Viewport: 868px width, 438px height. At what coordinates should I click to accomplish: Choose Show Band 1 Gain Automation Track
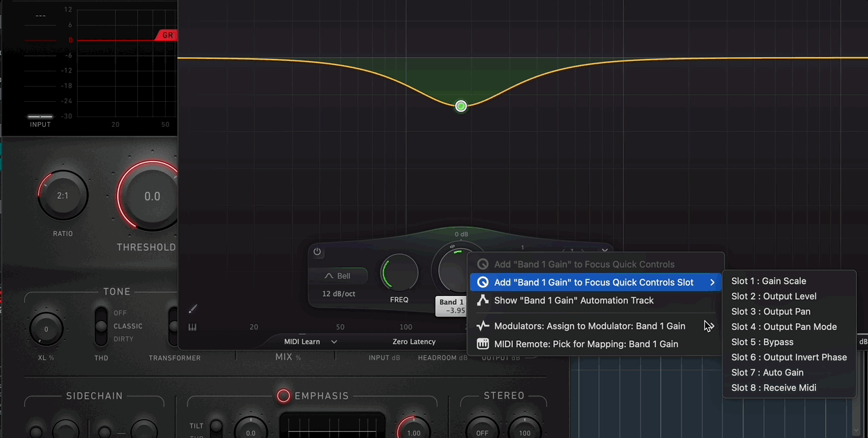596,300
